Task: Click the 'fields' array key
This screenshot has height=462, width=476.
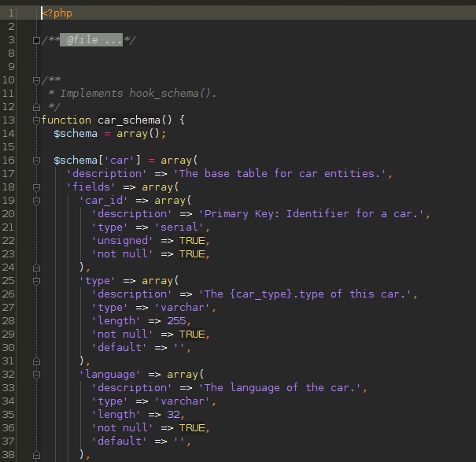Action: click(x=90, y=187)
